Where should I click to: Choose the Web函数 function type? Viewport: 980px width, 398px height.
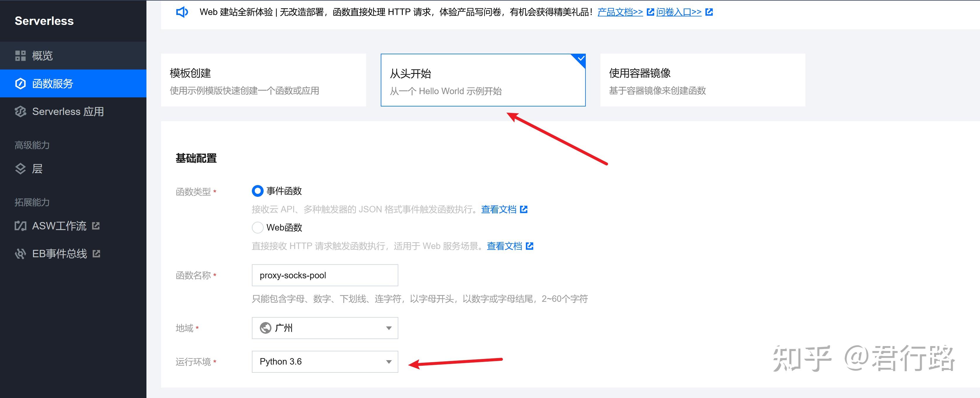coord(257,227)
